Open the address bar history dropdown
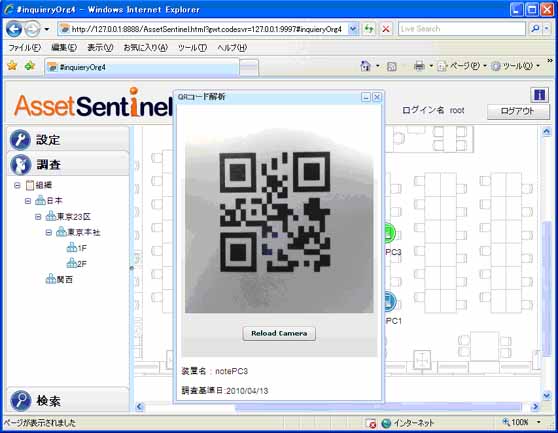Viewport: 558px width, 433px height. point(352,29)
